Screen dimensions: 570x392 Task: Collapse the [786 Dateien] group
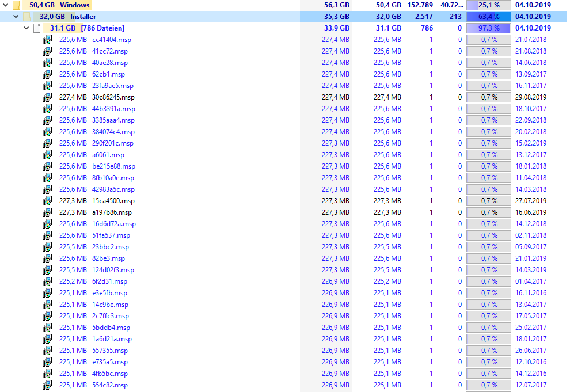tap(26, 28)
